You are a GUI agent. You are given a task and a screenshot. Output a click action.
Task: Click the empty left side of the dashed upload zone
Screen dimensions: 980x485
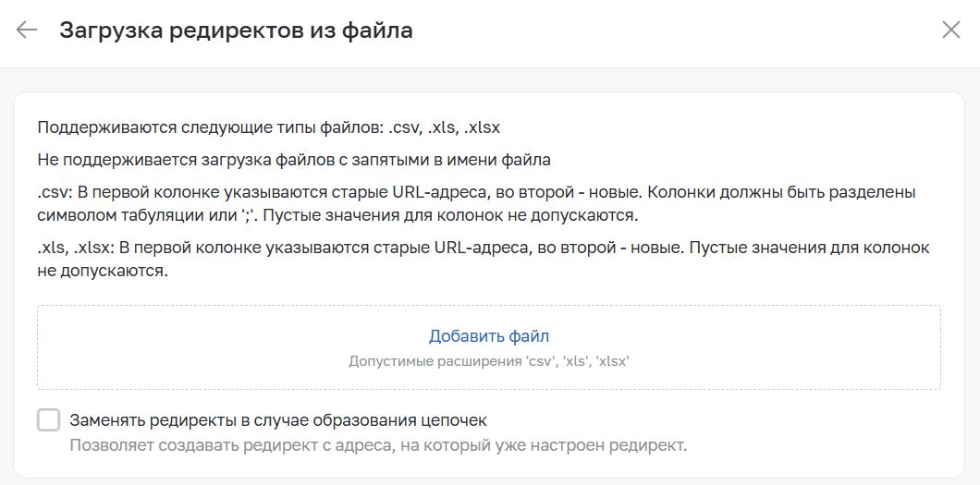tap(188, 347)
